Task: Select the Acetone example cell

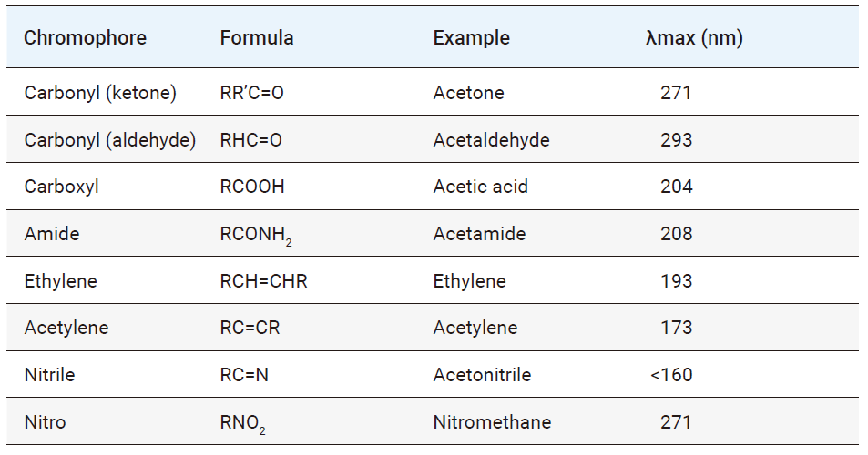Action: click(x=468, y=93)
